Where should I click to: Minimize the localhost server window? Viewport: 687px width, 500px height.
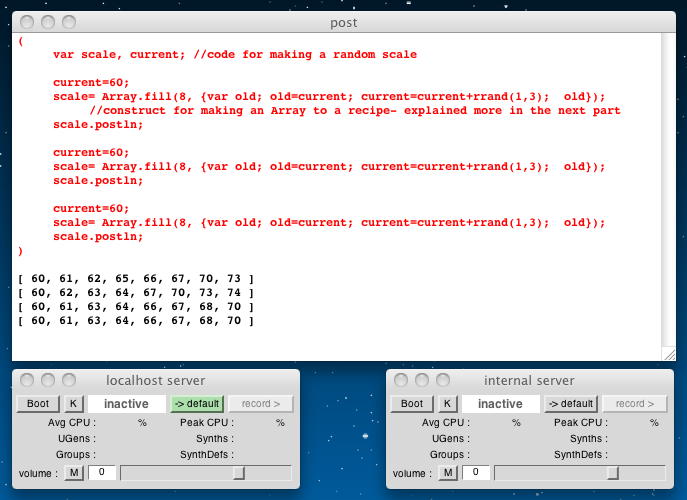(48, 380)
